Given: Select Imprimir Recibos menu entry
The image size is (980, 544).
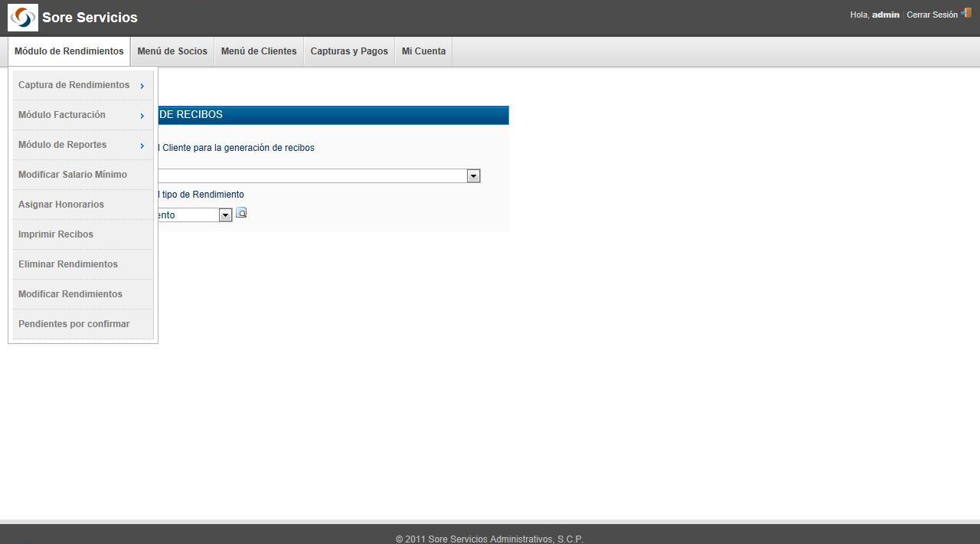Looking at the screenshot, I should [56, 234].
